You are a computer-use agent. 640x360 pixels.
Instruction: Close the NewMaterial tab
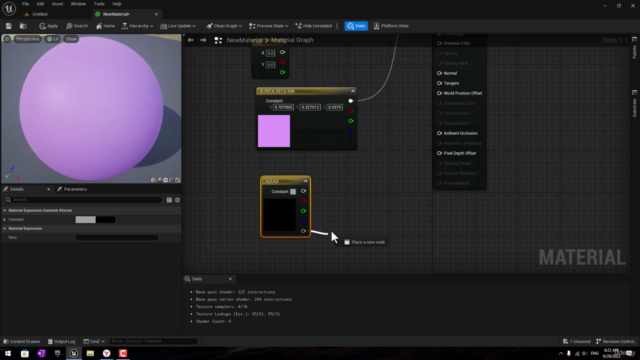coord(156,14)
